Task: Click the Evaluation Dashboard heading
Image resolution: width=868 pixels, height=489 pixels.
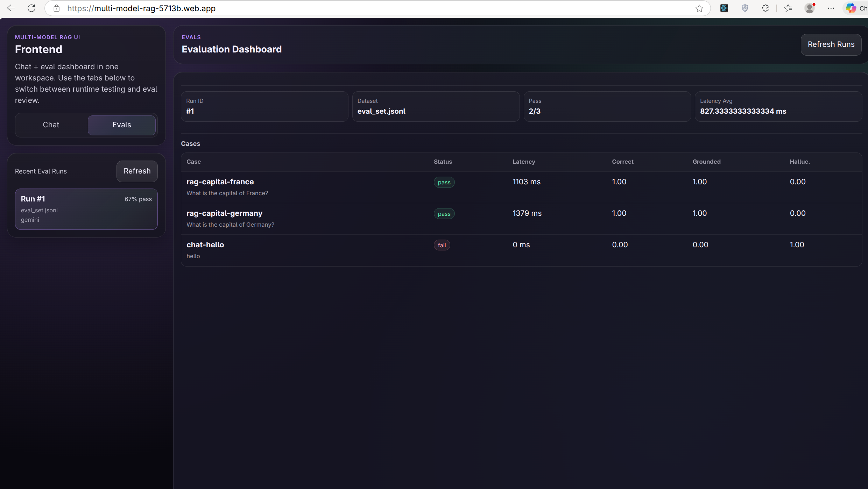Action: click(x=232, y=49)
